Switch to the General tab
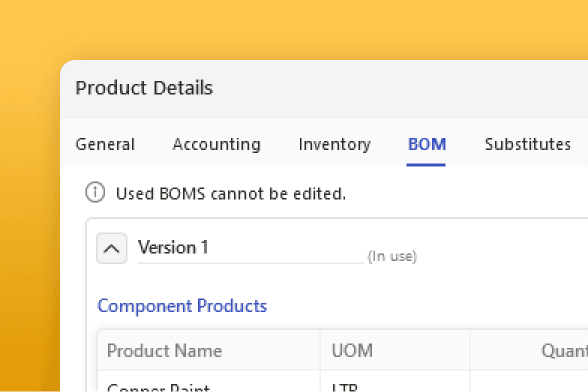Image resolution: width=588 pixels, height=392 pixels. pos(105,144)
